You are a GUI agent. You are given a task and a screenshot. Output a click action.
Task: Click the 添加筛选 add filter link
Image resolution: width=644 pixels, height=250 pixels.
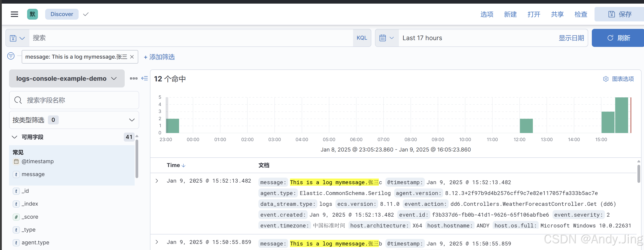click(159, 57)
